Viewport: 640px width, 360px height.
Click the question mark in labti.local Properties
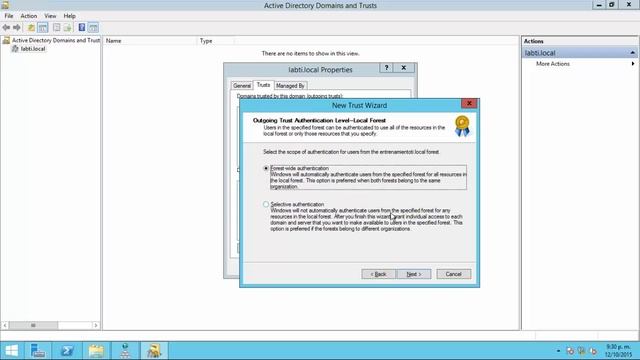386,68
